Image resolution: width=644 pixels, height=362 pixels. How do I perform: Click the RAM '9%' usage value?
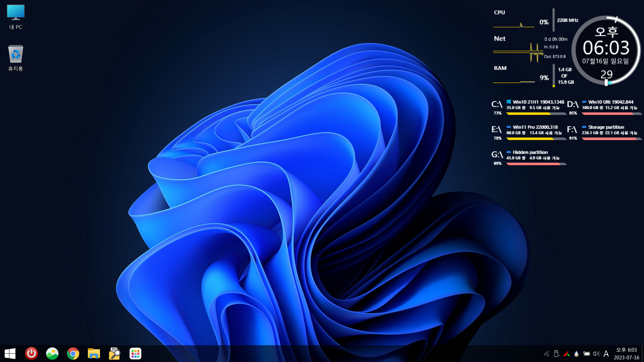(544, 78)
